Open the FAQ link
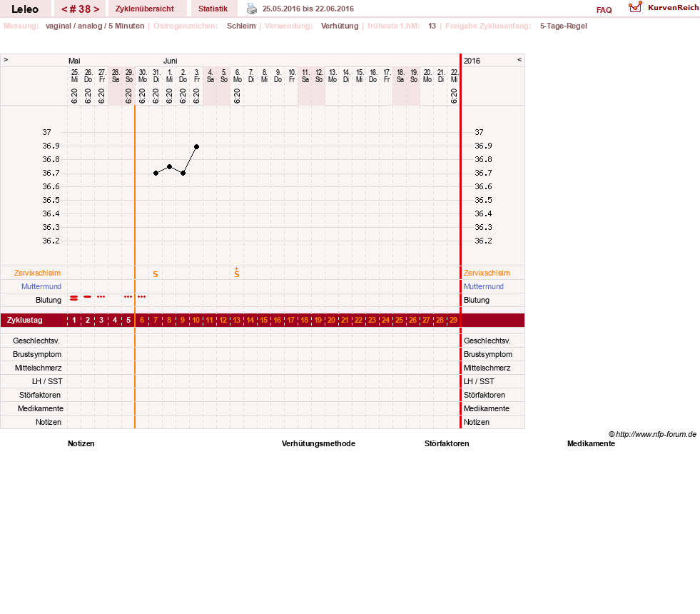Viewport: 700px width, 614px height. [604, 10]
